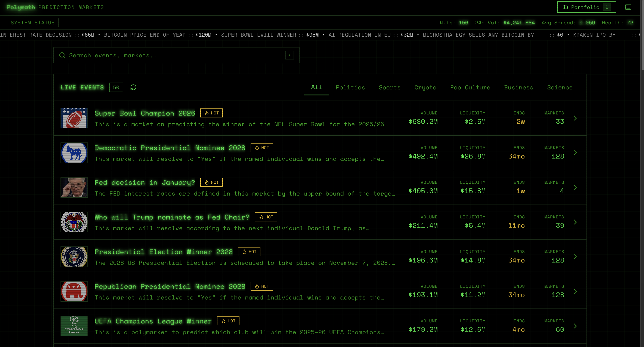Click the SYSTEM STATUS button
The height and width of the screenshot is (347, 644).
(32, 22)
